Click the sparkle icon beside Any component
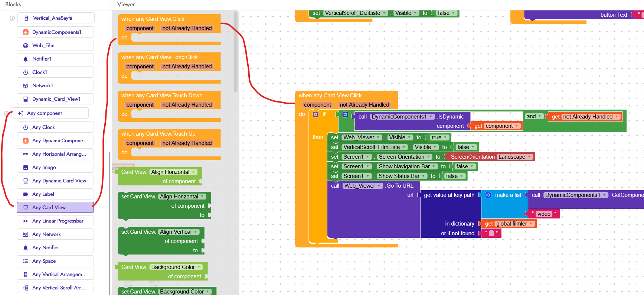The height and width of the screenshot is (295, 644). 20,113
